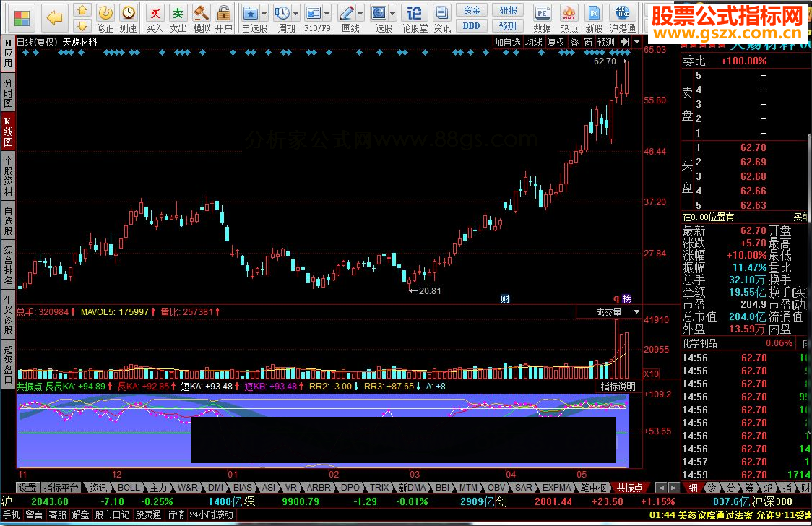
Task: Expand the 选股 dropdown arrow
Action: (392, 14)
